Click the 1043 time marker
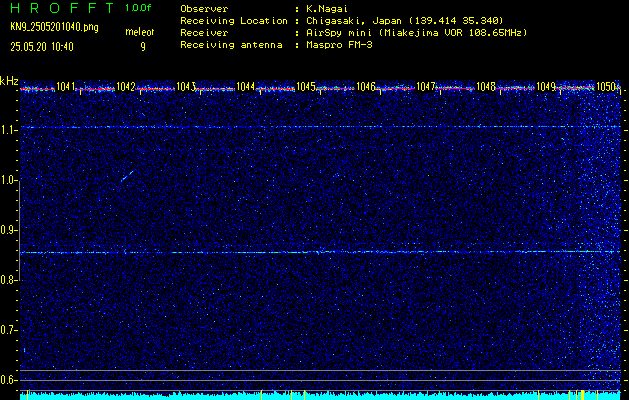 [186, 86]
